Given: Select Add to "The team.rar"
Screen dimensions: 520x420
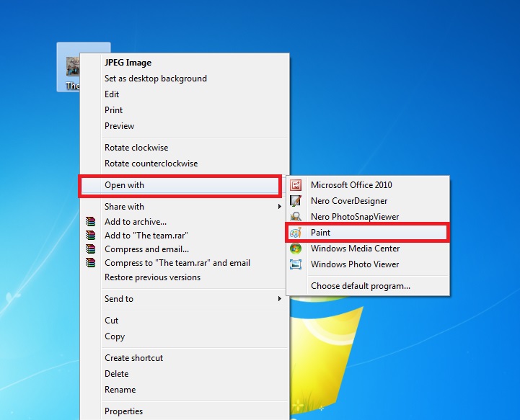Looking at the screenshot, I should (x=146, y=236).
